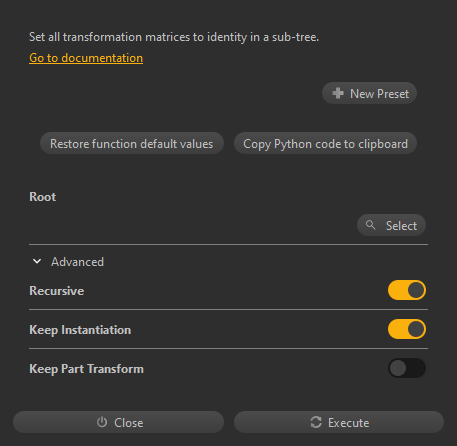Image resolution: width=457 pixels, height=446 pixels.
Task: Disable the Keep Instantiation switch
Action: pos(407,329)
